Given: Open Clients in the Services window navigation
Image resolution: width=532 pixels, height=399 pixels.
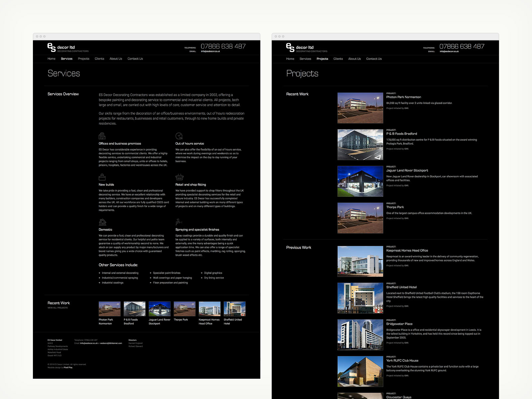Looking at the screenshot, I should point(99,59).
